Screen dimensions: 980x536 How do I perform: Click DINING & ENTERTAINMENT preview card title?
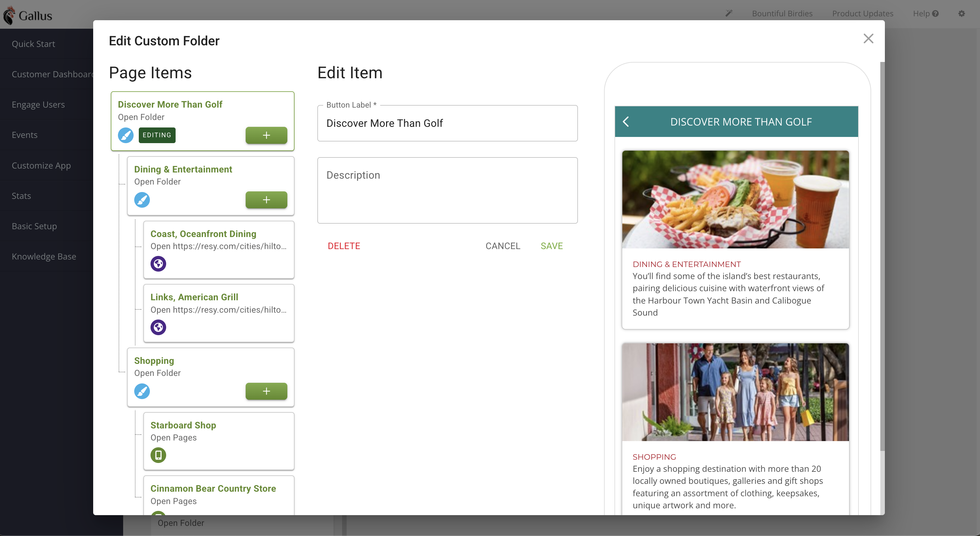coord(687,264)
